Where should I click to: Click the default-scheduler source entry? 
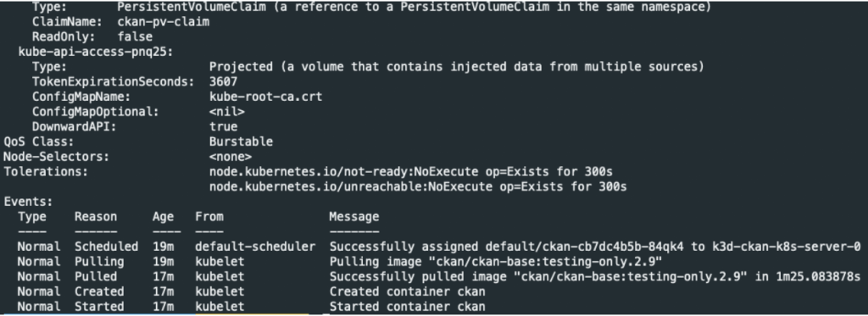[x=255, y=247]
